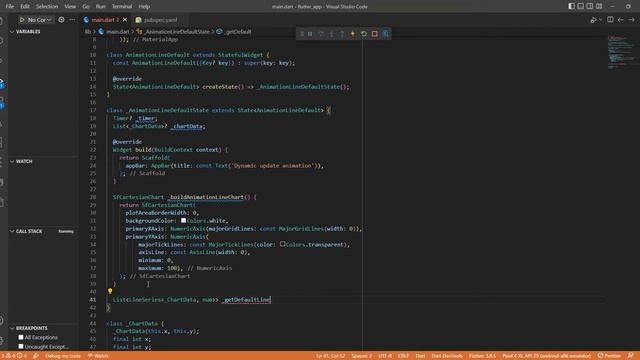Grab the debug toolbar drag handle

tap(302, 34)
